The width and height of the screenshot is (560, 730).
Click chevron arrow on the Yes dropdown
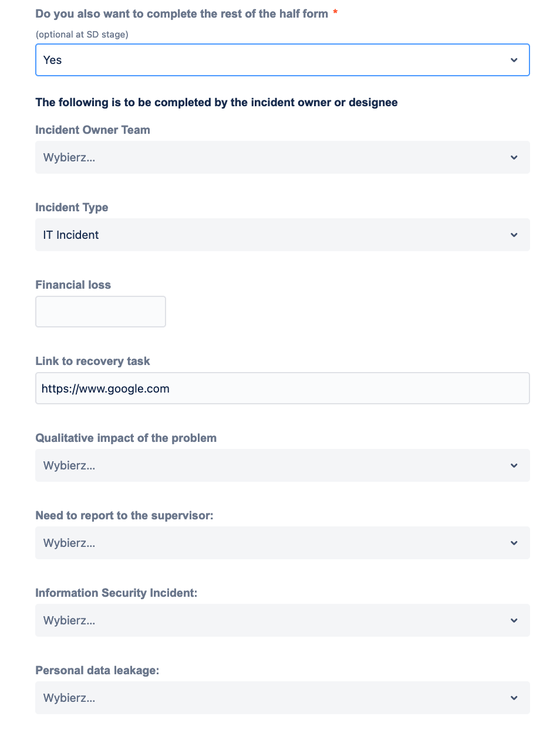[514, 60]
